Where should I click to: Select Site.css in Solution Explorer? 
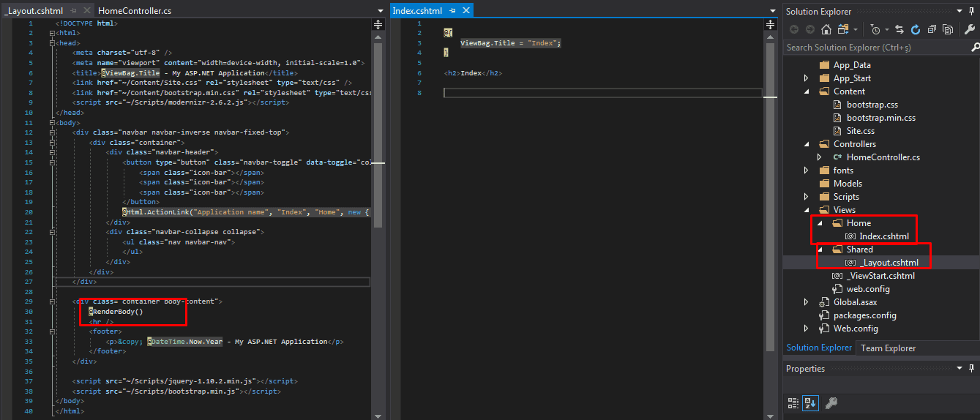(861, 131)
